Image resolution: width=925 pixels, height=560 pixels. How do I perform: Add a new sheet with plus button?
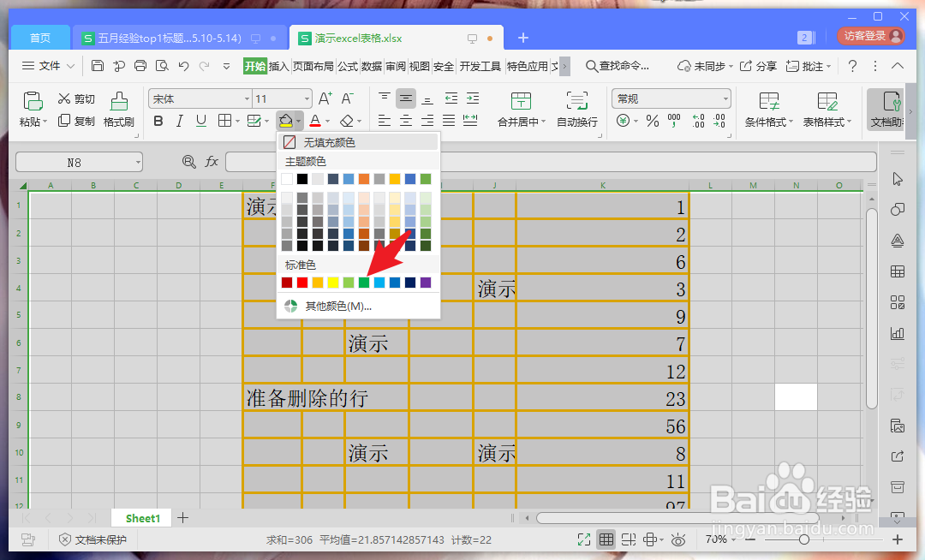coord(183,518)
